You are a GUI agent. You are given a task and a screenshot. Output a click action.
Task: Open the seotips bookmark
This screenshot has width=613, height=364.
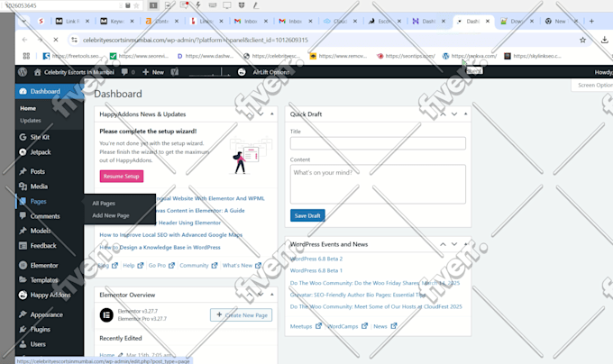coord(406,56)
